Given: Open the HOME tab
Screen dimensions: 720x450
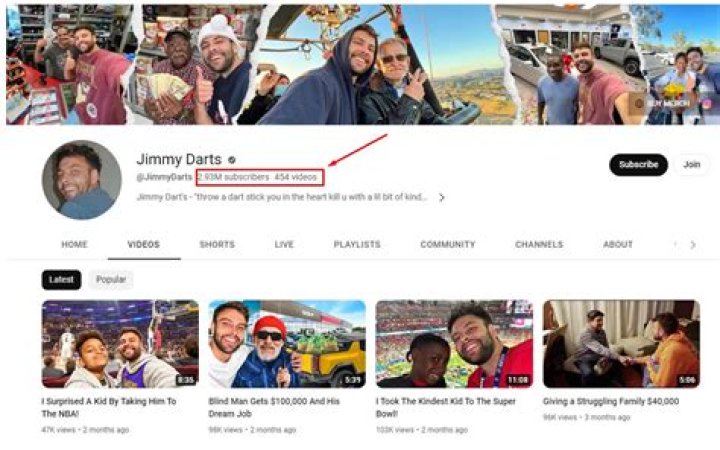Looking at the screenshot, I should pyautogui.click(x=74, y=244).
